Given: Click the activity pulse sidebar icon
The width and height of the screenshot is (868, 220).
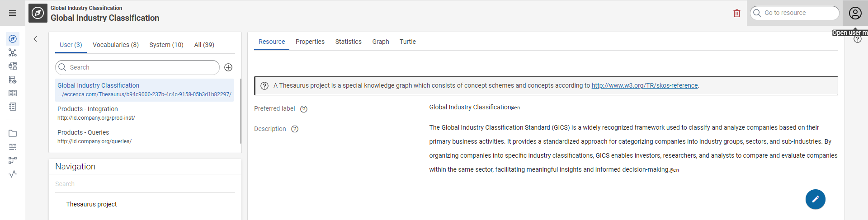Looking at the screenshot, I should [x=13, y=174].
